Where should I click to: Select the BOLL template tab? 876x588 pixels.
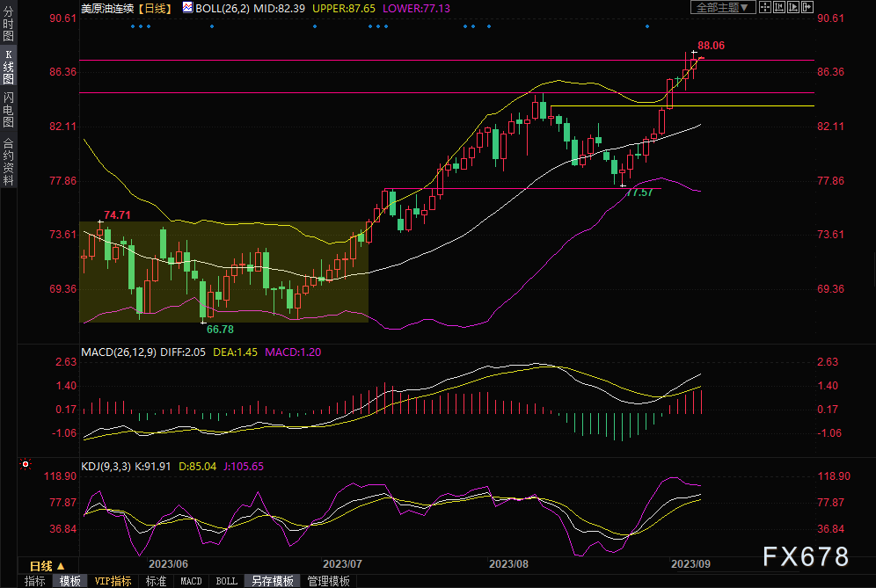(x=226, y=581)
